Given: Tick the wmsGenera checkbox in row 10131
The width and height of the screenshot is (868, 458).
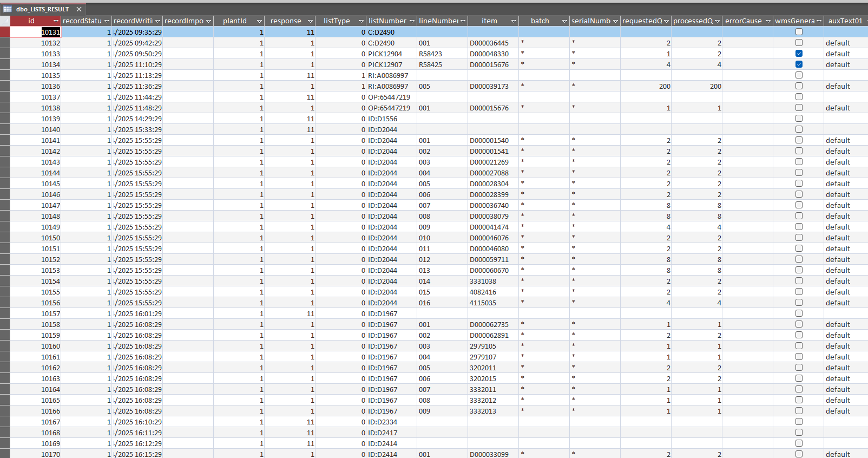Looking at the screenshot, I should (x=799, y=32).
